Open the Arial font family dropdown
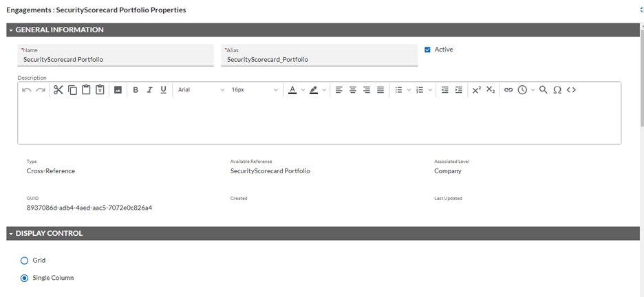 201,90
